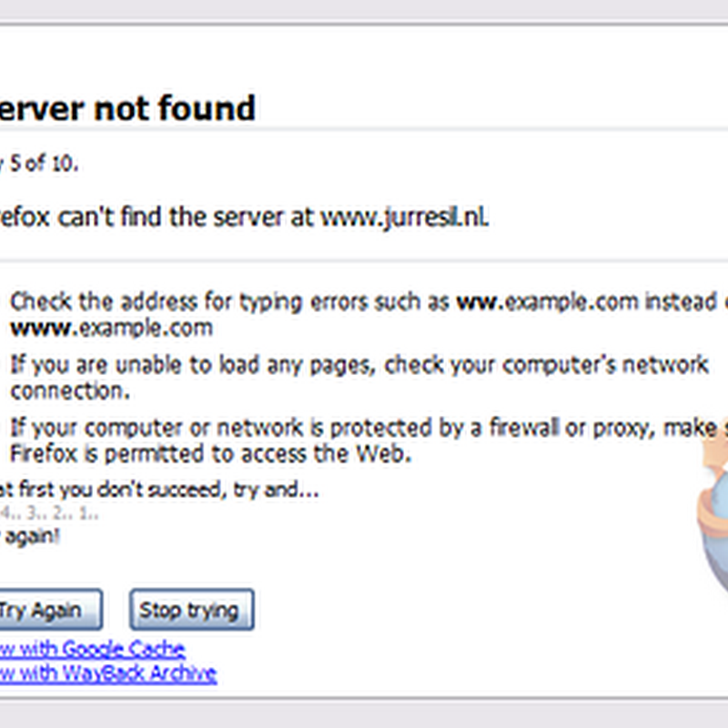The height and width of the screenshot is (728, 728).
Task: Click the www.jurresil.nl address in the message
Action: [404, 217]
